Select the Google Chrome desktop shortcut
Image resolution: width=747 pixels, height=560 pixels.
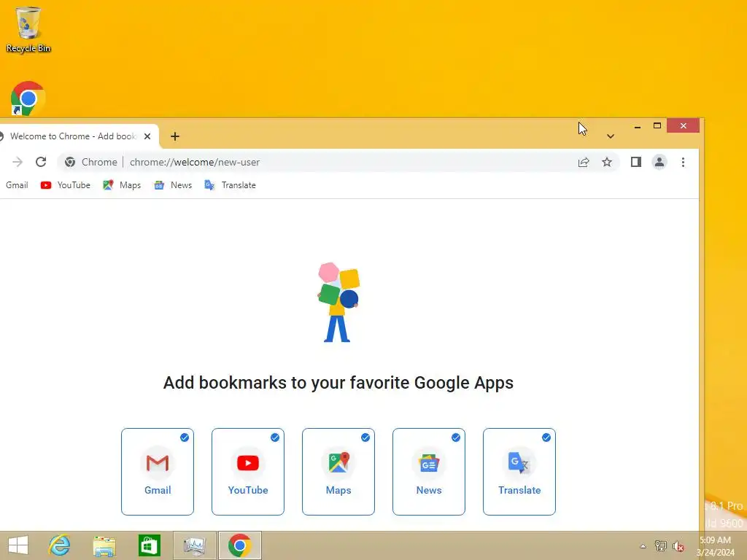(28, 98)
